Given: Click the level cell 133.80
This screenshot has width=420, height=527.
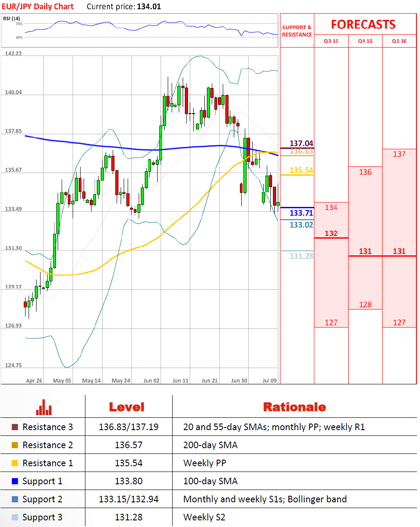Looking at the screenshot, I should click(129, 481).
